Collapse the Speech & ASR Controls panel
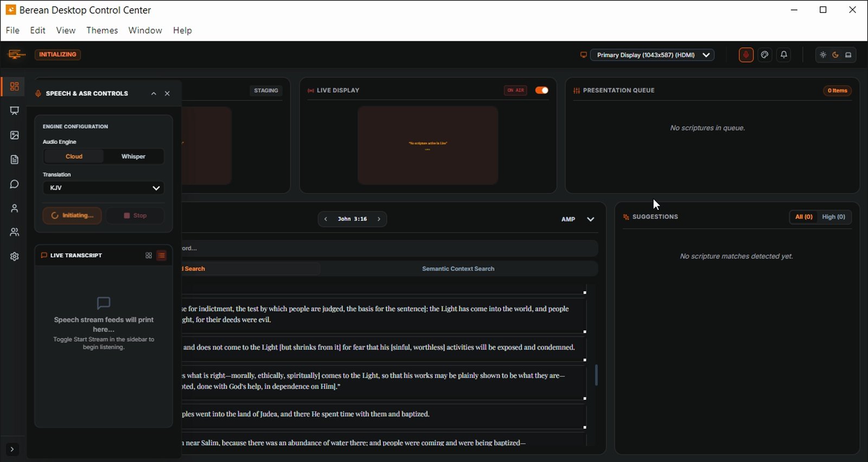Screen dimensions: 868x462 (154, 93)
